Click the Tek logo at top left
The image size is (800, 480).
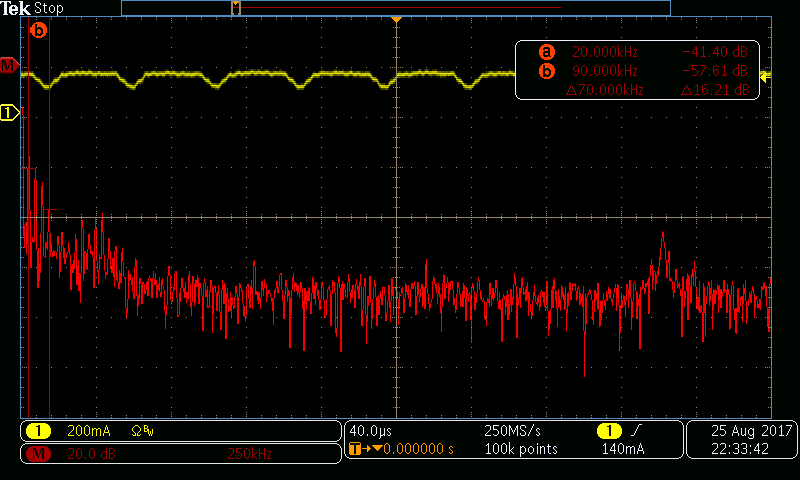click(x=17, y=8)
